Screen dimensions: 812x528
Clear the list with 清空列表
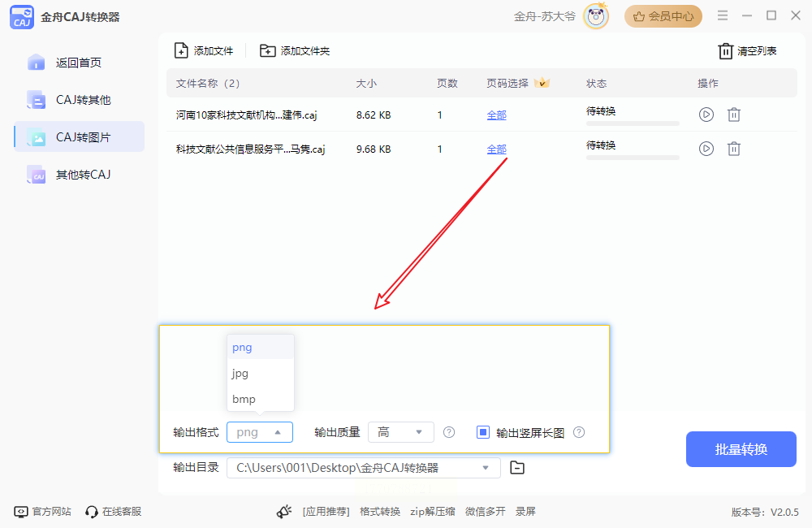[747, 51]
